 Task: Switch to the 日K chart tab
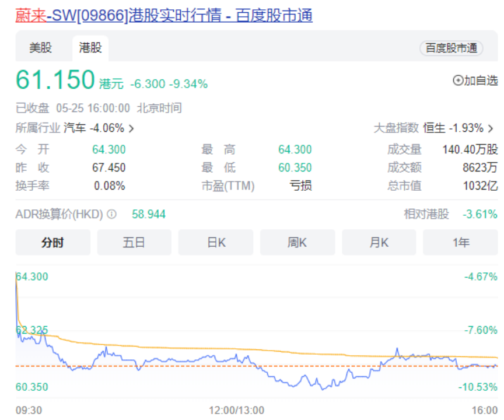coord(216,242)
